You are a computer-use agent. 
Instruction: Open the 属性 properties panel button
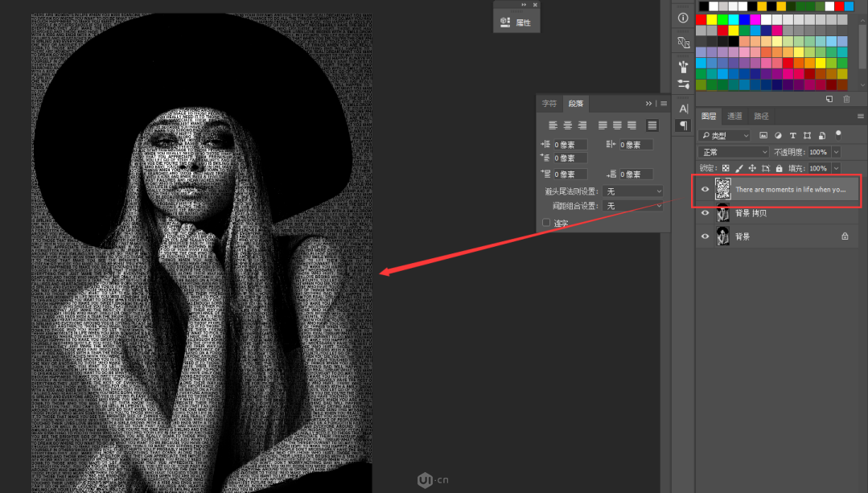tap(516, 23)
